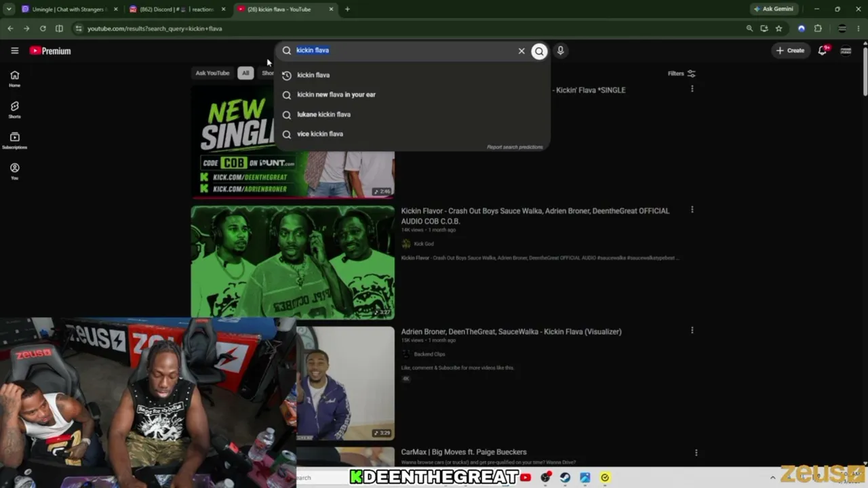The image size is (868, 488).
Task: Open the YouTube account avatar menu
Action: pos(846,50)
